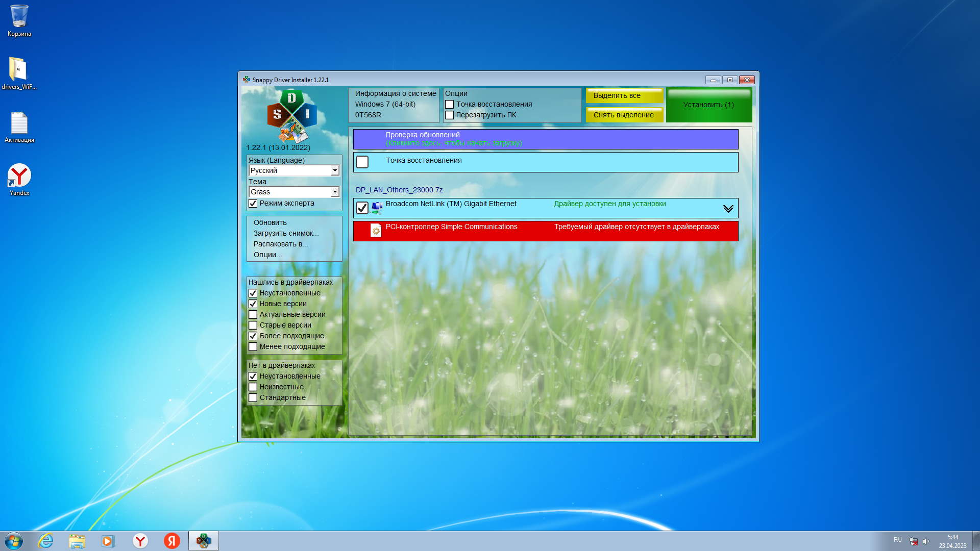Viewport: 980px width, 551px height.
Task: Toggle Режим эксперта checkbox
Action: click(x=253, y=204)
